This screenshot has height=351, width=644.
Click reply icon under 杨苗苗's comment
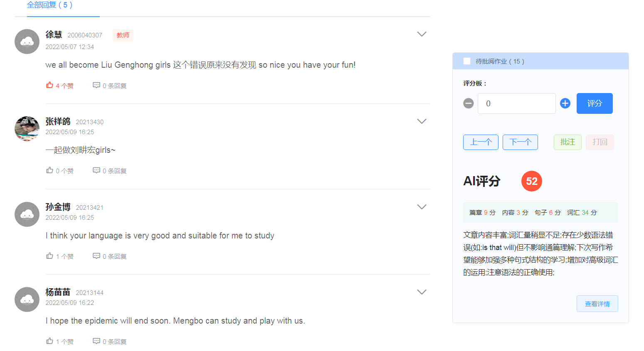(x=96, y=341)
